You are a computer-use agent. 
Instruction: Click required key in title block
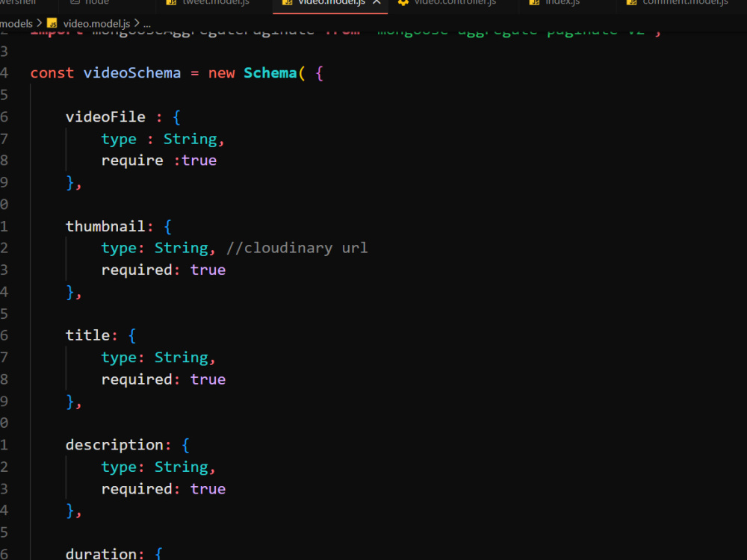click(x=137, y=379)
